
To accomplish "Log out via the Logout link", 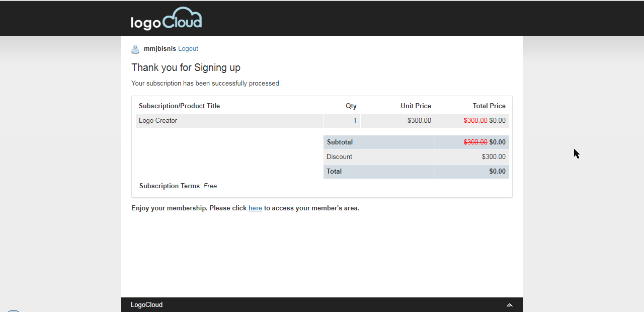I will [188, 49].
